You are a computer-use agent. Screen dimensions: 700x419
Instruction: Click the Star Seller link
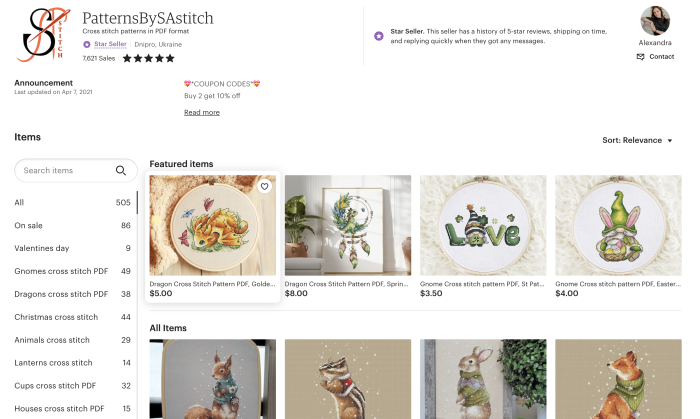click(111, 44)
